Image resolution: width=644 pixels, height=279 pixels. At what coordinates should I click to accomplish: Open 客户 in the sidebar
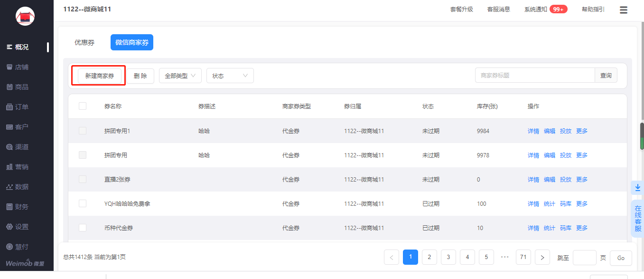pyautogui.click(x=22, y=127)
